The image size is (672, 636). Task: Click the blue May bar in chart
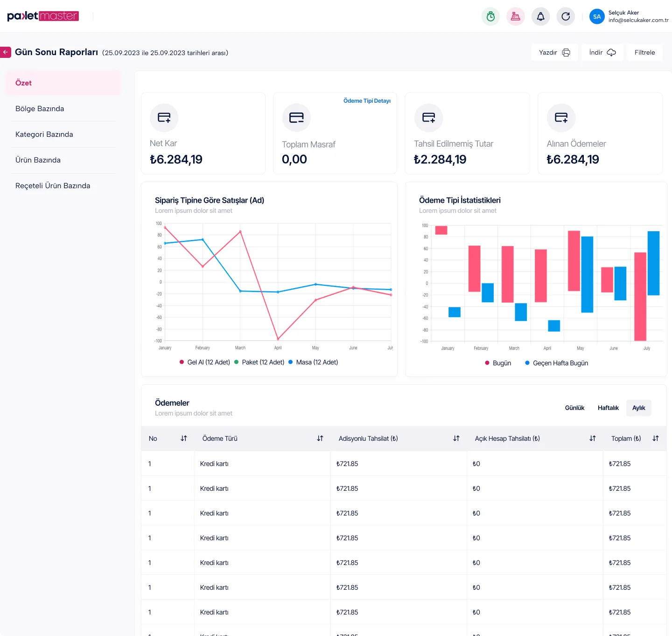(x=587, y=275)
